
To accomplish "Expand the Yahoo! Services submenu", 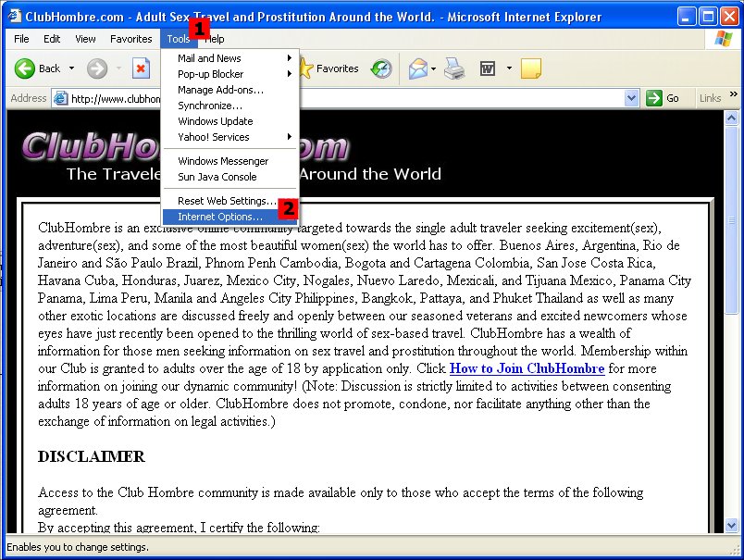I will click(x=230, y=137).
